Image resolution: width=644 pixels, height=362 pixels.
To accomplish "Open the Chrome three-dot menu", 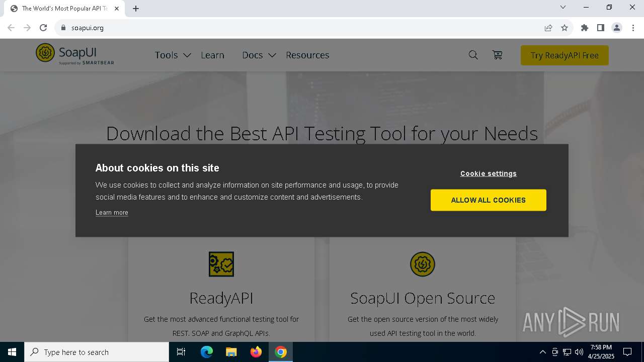I will (x=633, y=28).
